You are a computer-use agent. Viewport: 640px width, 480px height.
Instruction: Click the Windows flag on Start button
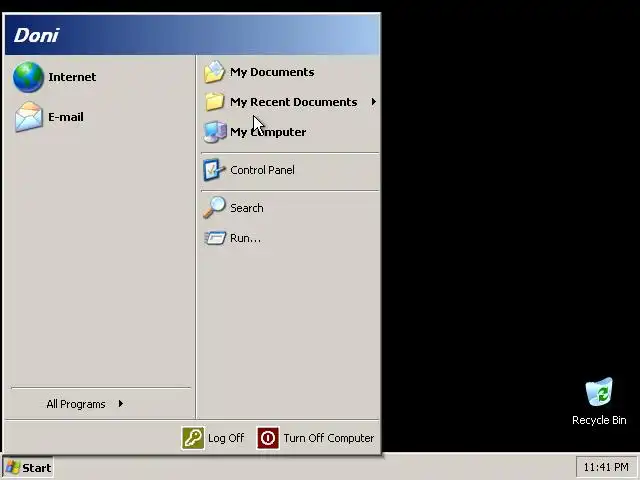13,467
